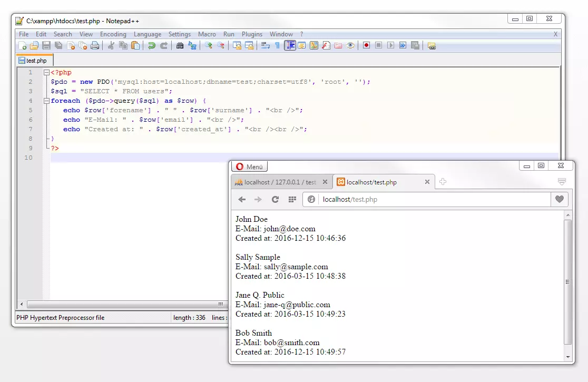Screen dimensions: 588x382
Task: Open the Opera Menü dropdown
Action: [249, 166]
